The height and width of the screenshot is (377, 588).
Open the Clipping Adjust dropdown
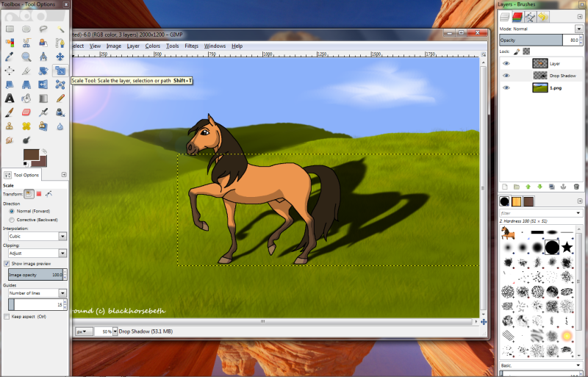[x=37, y=254]
